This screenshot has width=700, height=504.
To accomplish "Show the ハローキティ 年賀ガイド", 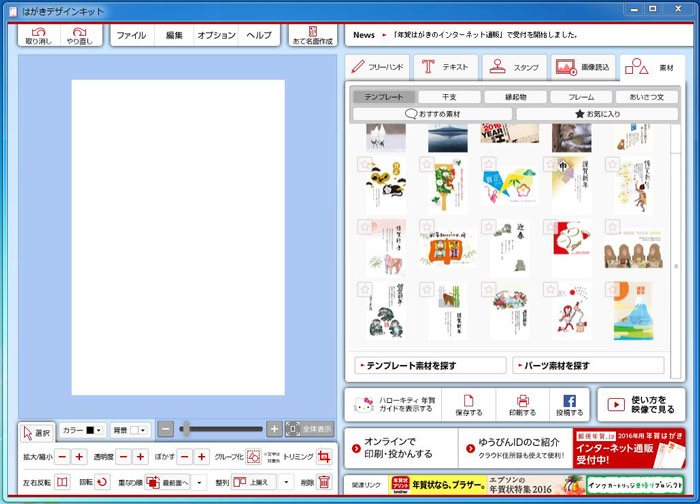I will (x=393, y=405).
